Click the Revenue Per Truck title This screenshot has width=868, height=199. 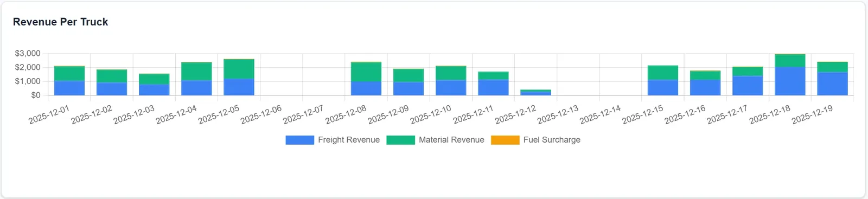(60, 22)
